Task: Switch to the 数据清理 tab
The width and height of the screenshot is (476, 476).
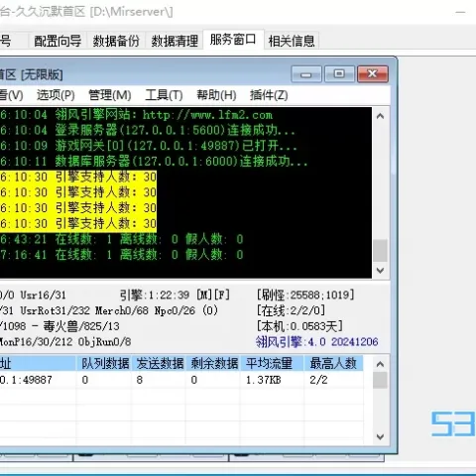Action: point(175,41)
